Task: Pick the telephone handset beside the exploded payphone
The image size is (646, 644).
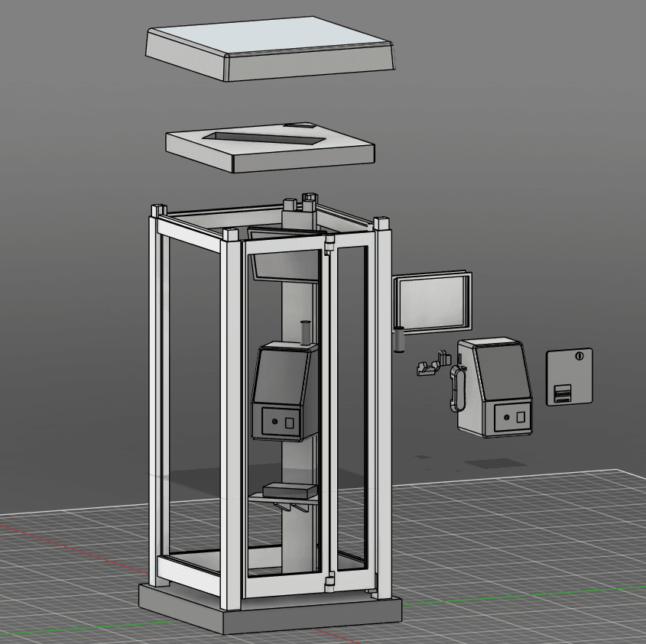Action: 456,388
